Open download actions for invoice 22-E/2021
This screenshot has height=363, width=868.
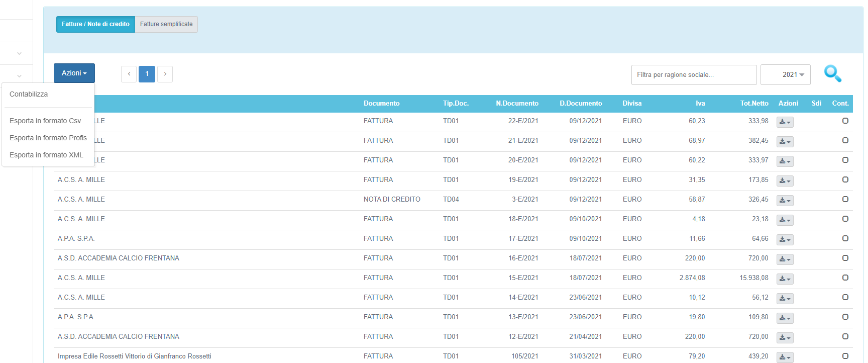(x=785, y=122)
